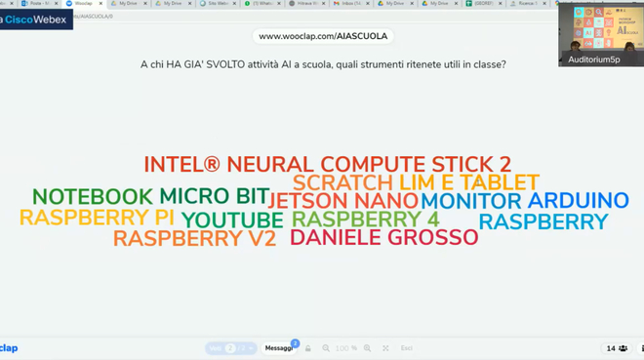Open the Messaggi panel
This screenshot has height=360, width=644.
279,348
